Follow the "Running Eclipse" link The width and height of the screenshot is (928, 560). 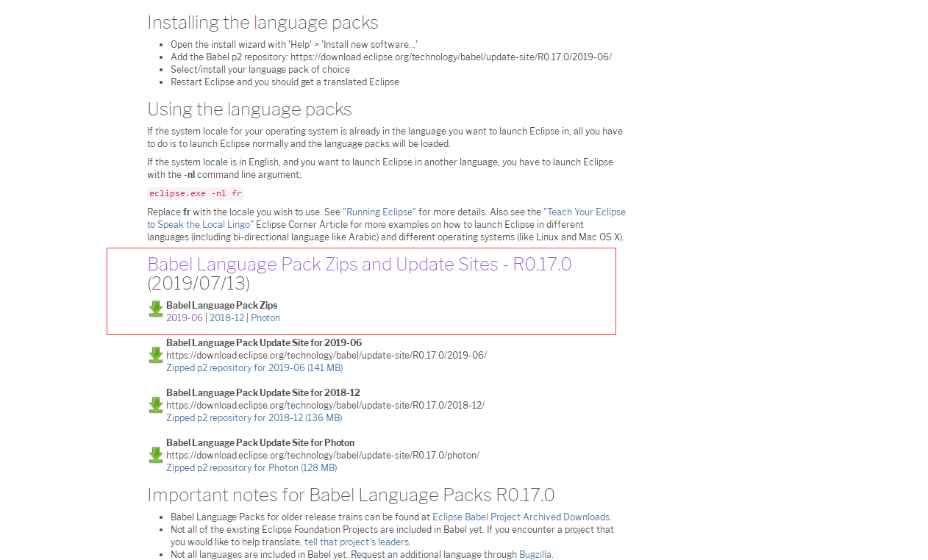click(x=380, y=212)
